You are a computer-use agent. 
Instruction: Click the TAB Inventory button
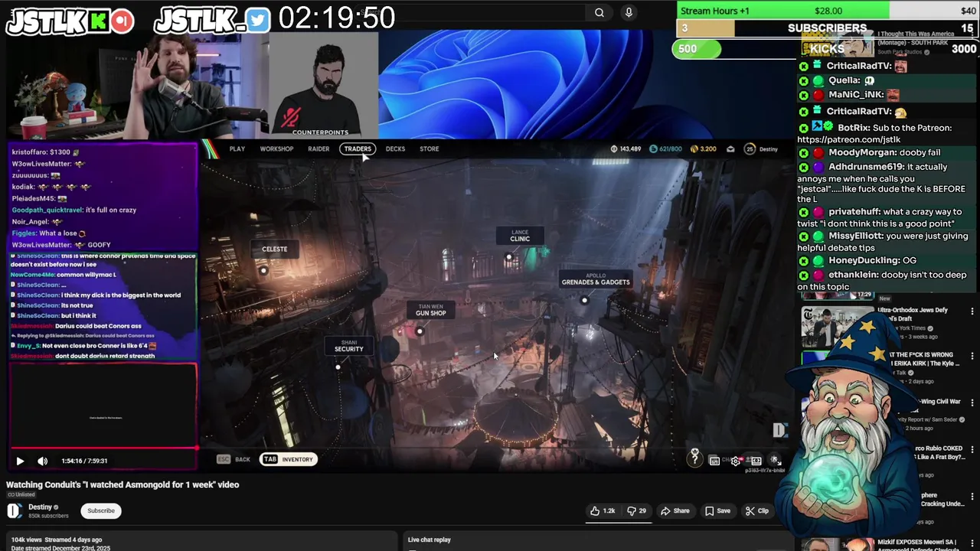click(289, 459)
